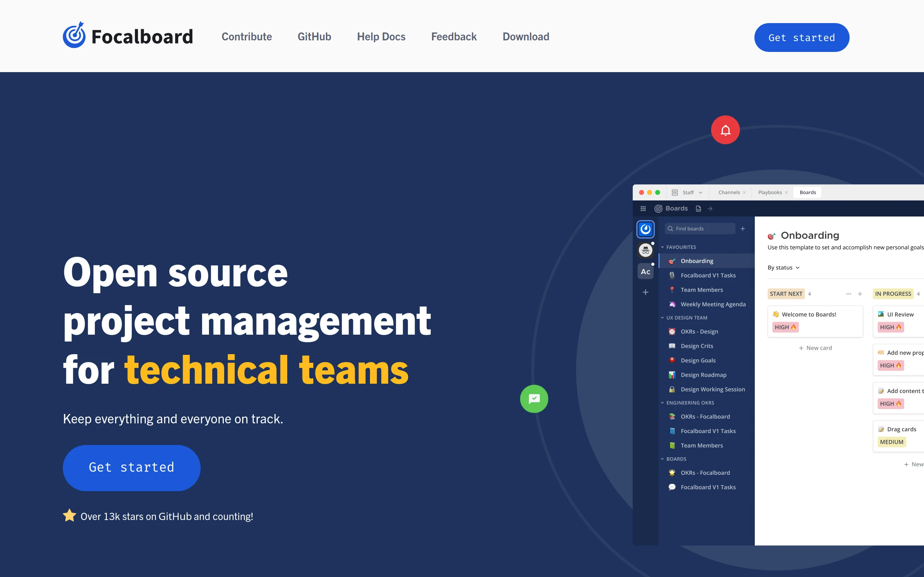The height and width of the screenshot is (577, 924).
Task: Click the hero Get started button
Action: (131, 467)
